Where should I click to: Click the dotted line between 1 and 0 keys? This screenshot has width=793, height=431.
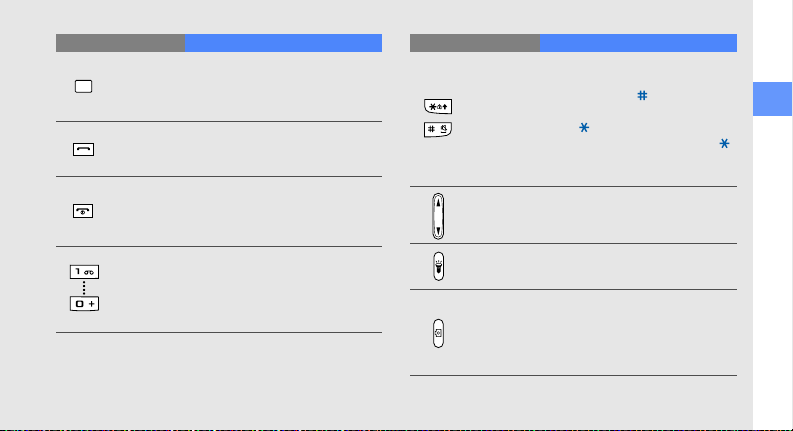point(84,288)
